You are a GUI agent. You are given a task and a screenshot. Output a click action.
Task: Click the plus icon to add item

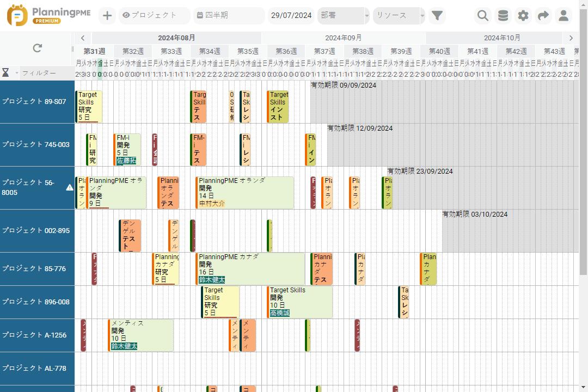coord(107,16)
